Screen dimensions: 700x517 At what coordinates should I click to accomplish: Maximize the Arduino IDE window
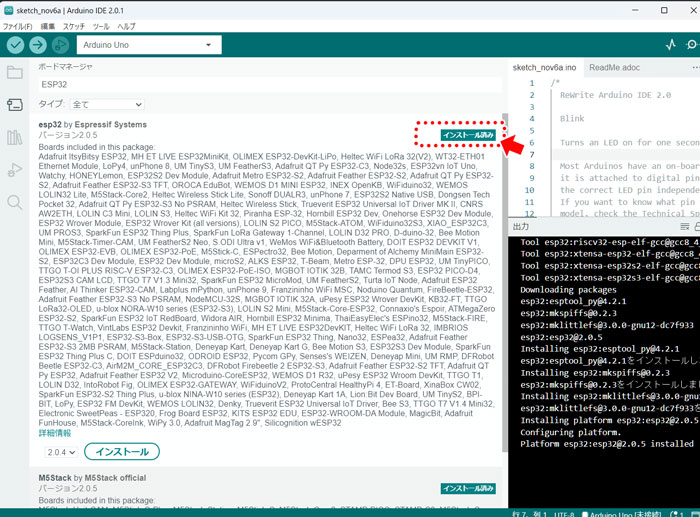(x=664, y=10)
